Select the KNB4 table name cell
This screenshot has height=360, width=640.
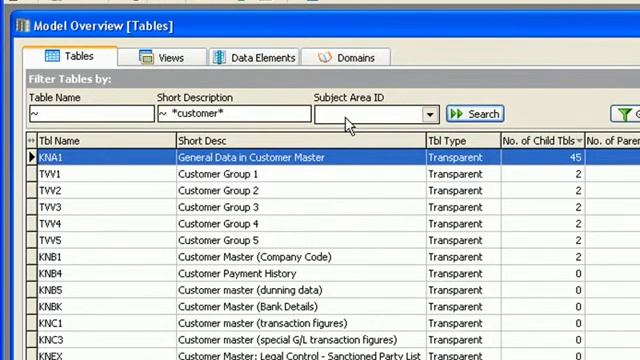click(x=107, y=273)
